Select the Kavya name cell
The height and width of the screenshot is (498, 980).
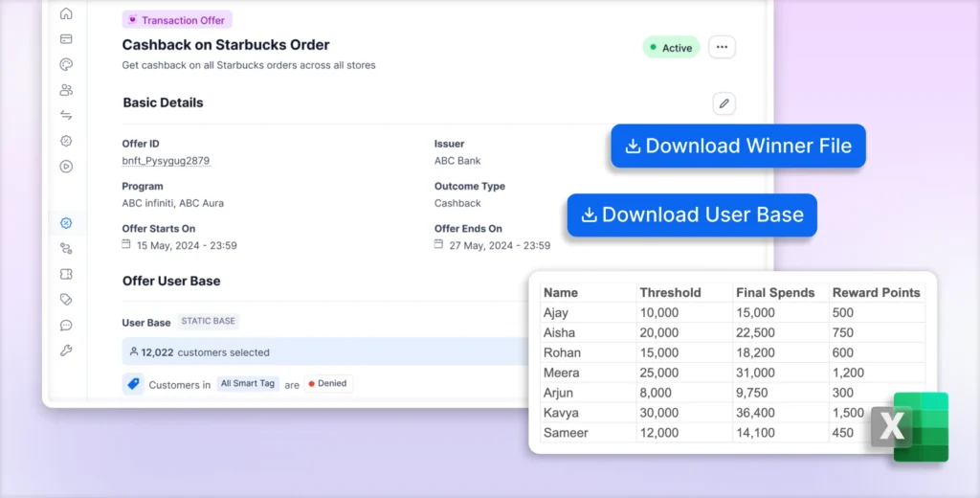click(589, 413)
